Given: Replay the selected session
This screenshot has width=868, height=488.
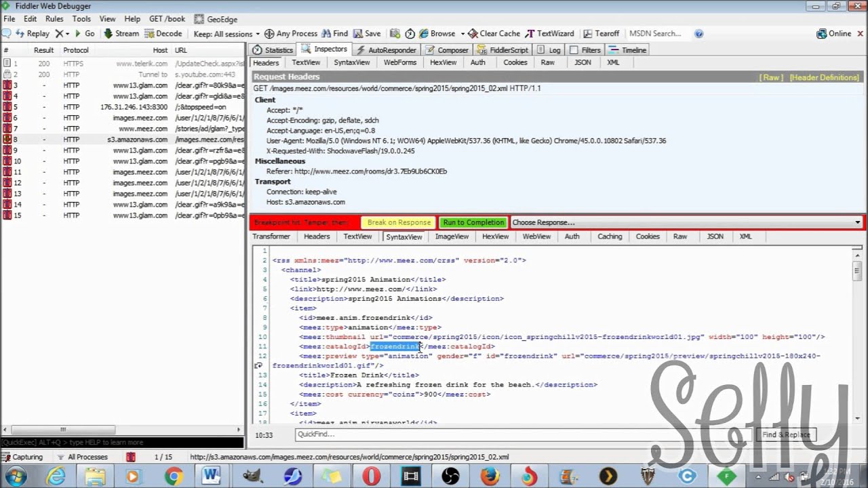Looking at the screenshot, I should [32, 33].
